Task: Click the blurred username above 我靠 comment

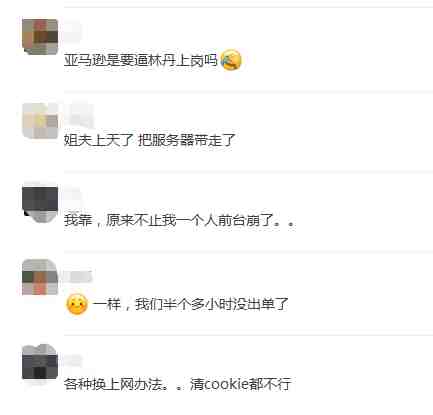Action: [x=73, y=195]
